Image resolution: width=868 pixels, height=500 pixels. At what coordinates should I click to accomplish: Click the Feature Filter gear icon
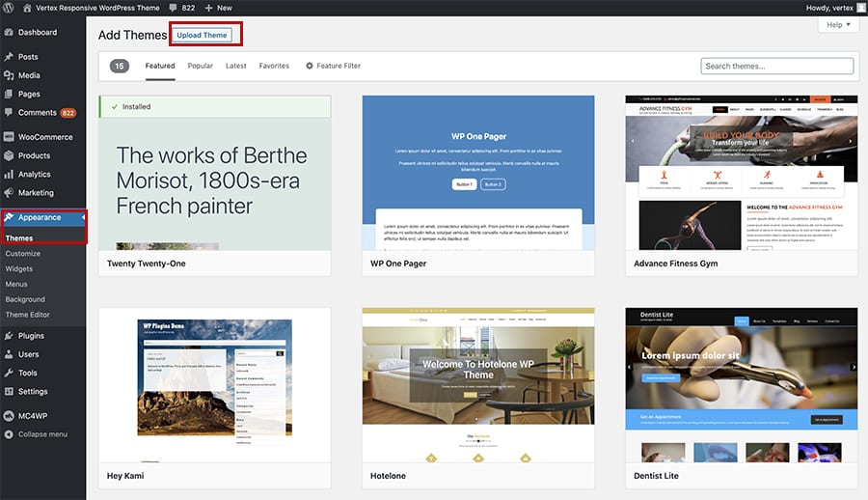pos(310,66)
